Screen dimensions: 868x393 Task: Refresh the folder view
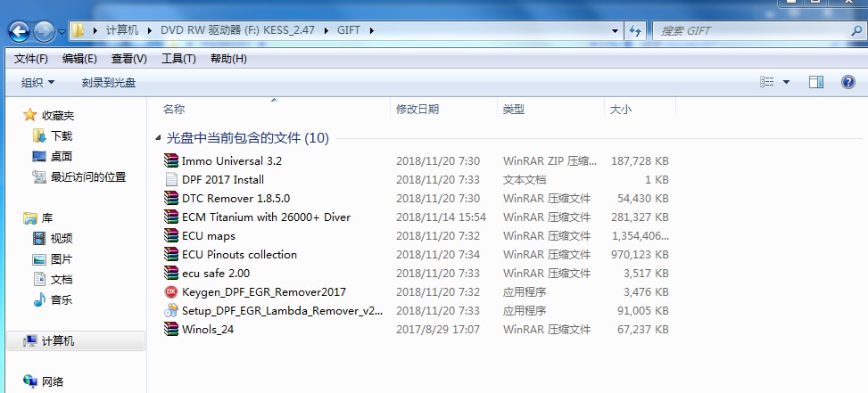click(x=635, y=31)
